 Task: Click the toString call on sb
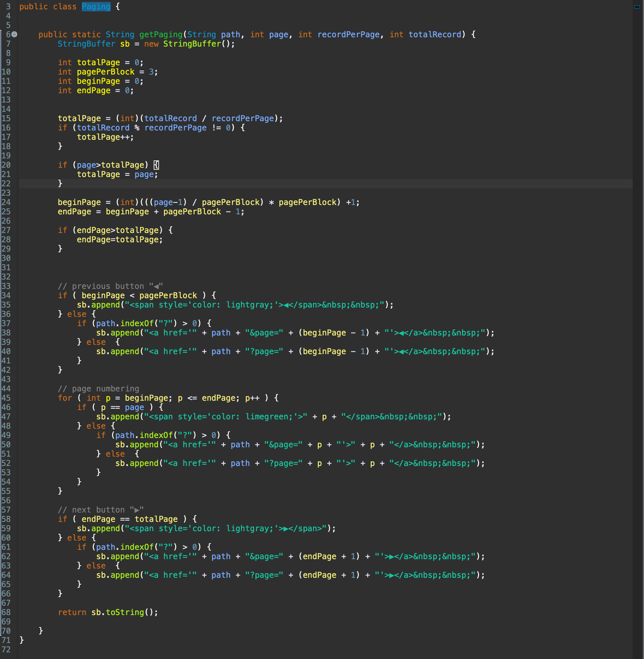[125, 612]
